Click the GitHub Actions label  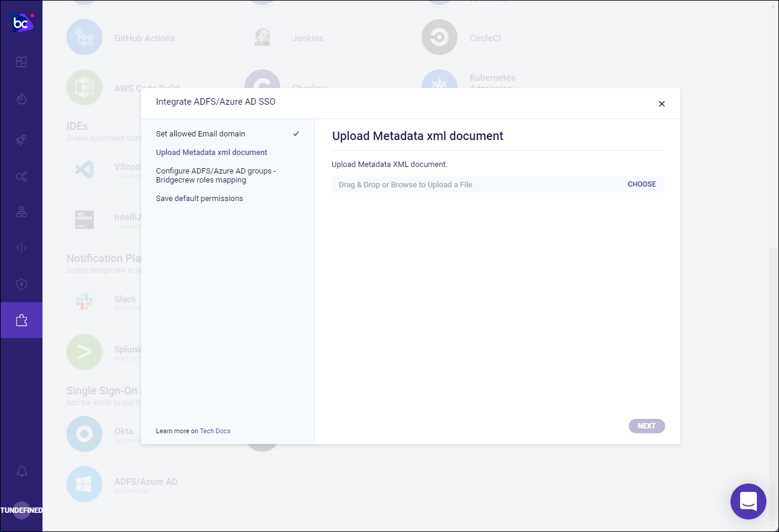(x=145, y=38)
